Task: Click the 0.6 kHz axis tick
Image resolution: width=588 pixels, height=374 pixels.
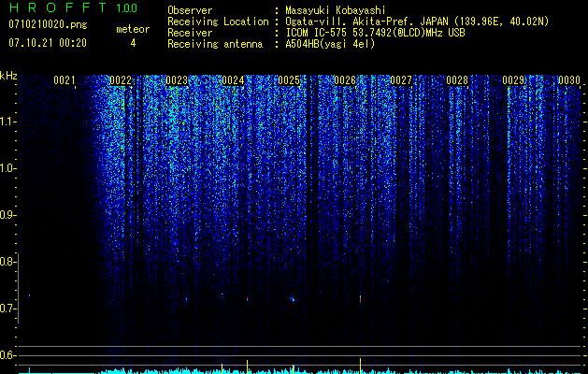Action: pos(7,355)
